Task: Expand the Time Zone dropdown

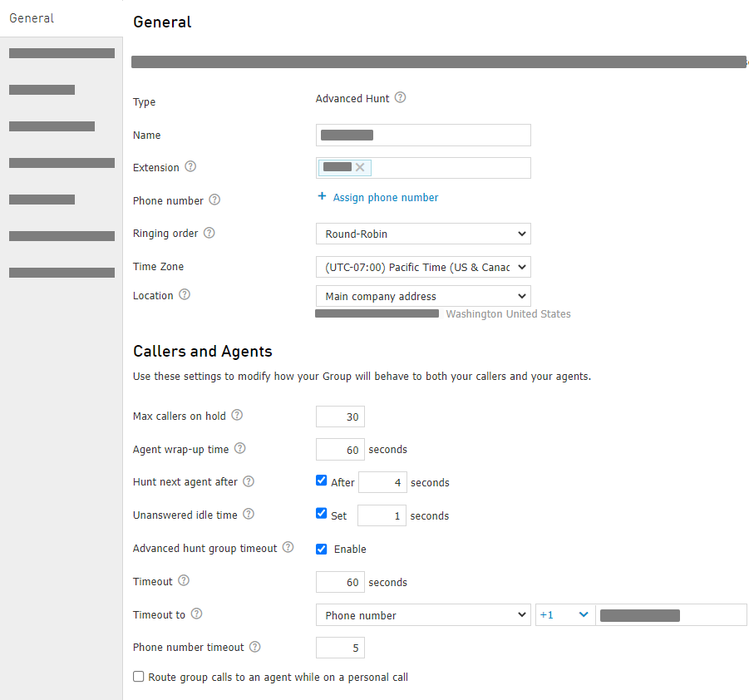Action: (422, 267)
